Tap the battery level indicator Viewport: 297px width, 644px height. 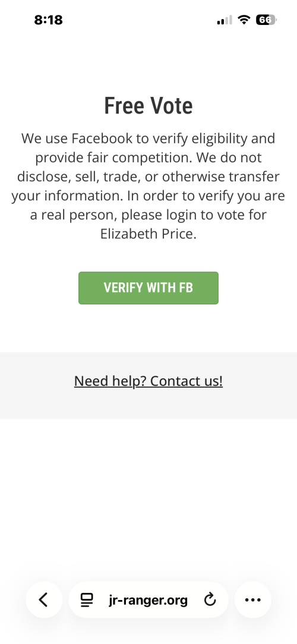tap(266, 19)
